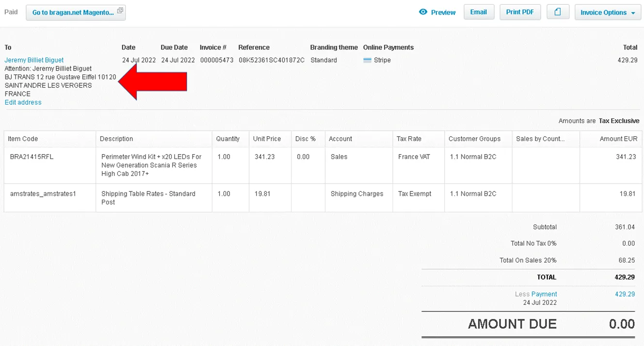Select the Perimeter Wind Kit description cell
The image size is (644, 346).
pos(154,165)
